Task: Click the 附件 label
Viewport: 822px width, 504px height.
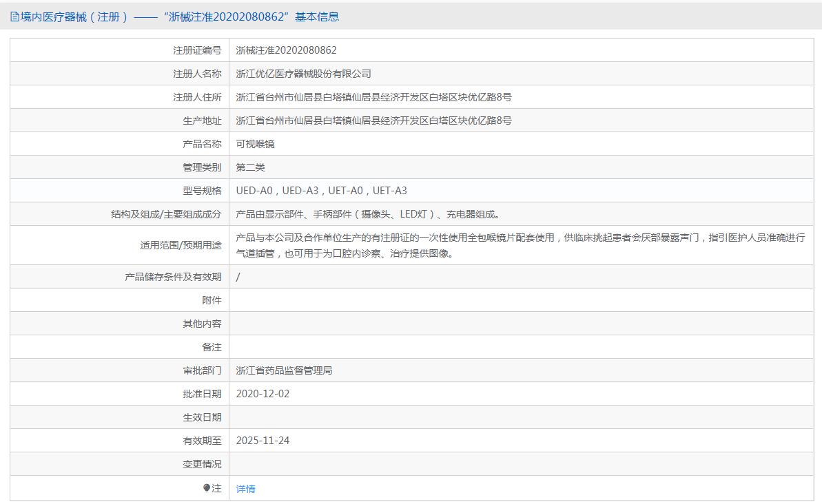Action: (212, 300)
